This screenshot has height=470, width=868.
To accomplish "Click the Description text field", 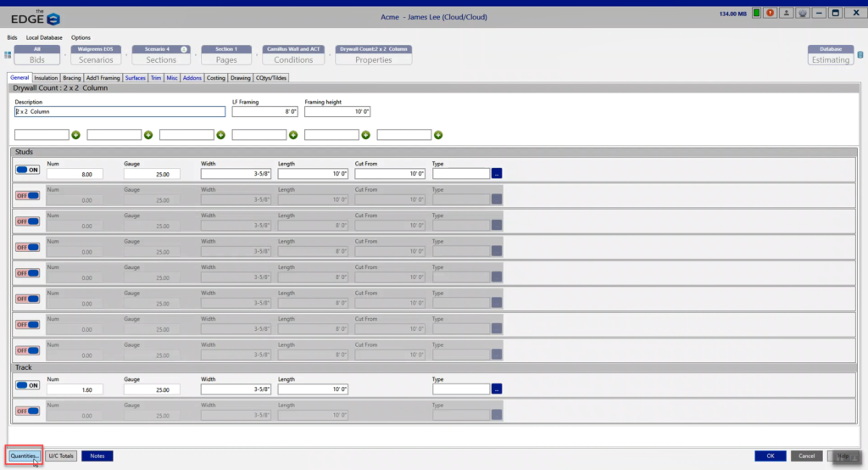I will (x=120, y=111).
